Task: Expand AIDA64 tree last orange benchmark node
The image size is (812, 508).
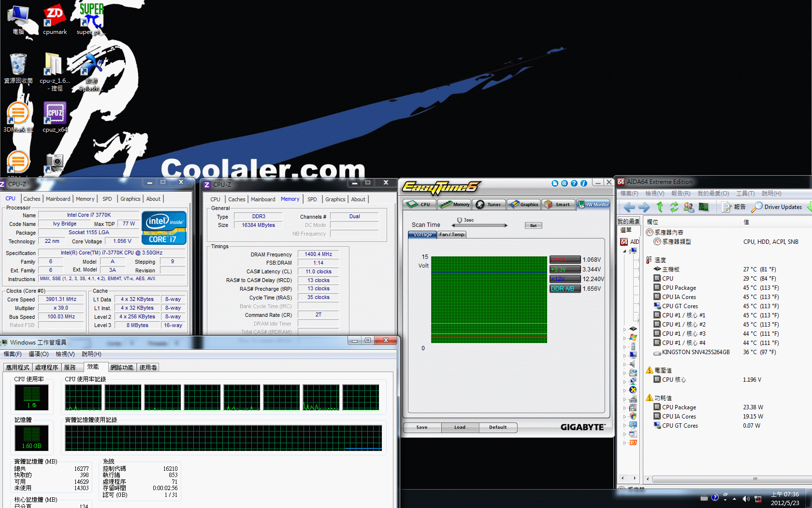Action: 624,443
